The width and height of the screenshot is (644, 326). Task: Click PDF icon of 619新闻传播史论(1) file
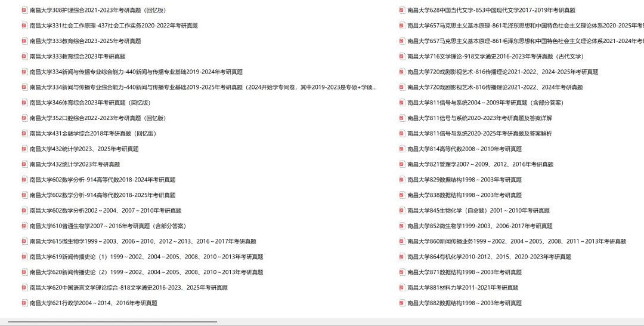(24, 257)
